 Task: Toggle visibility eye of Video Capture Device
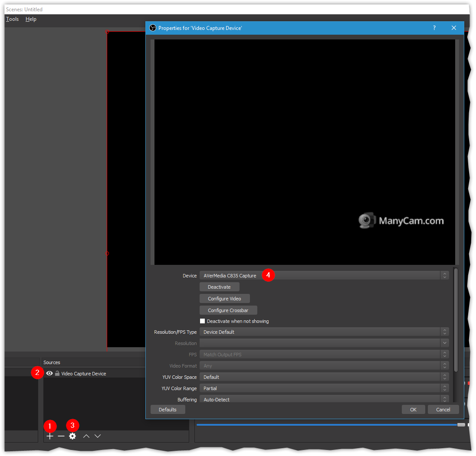[49, 373]
